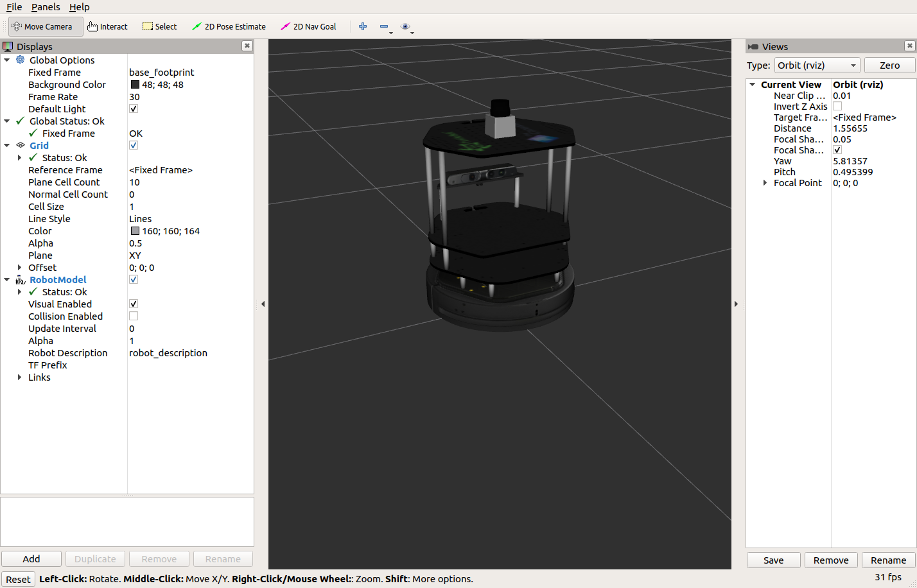
Task: Open the Panels menu
Action: pos(46,7)
